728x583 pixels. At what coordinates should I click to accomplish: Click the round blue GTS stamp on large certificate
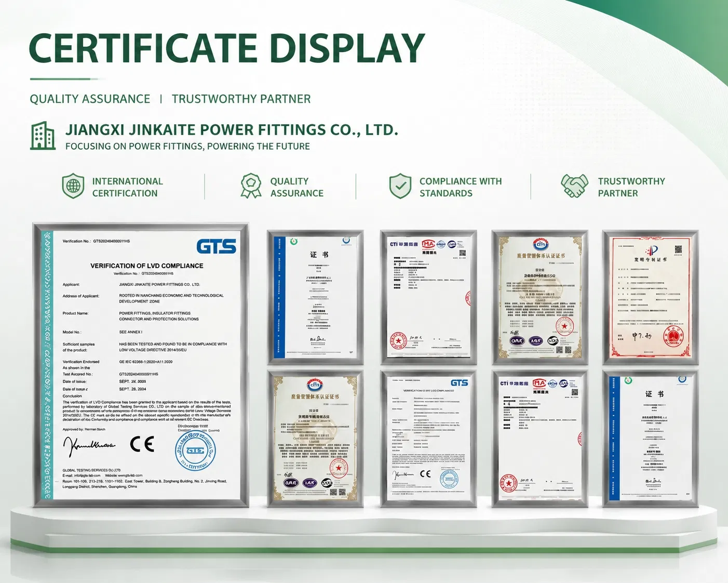195,450
